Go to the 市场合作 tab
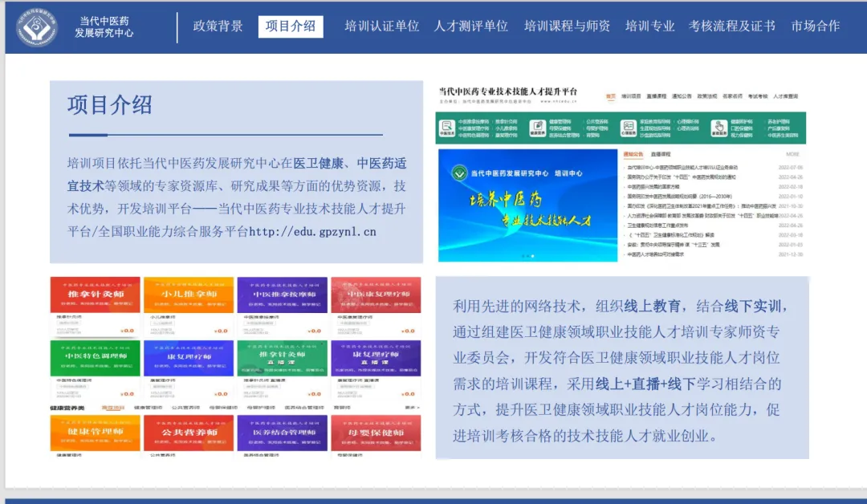This screenshot has width=867, height=504. (816, 26)
